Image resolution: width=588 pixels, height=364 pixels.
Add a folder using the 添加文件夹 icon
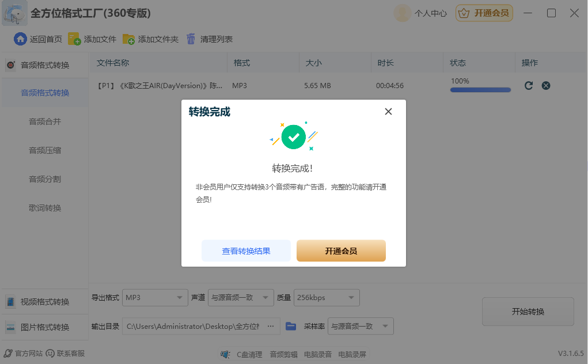point(127,39)
